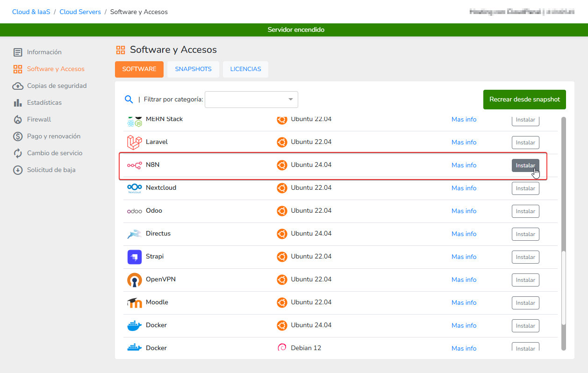This screenshot has height=373, width=588.
Task: Click Cloud Servers breadcrumb link
Action: (x=80, y=12)
